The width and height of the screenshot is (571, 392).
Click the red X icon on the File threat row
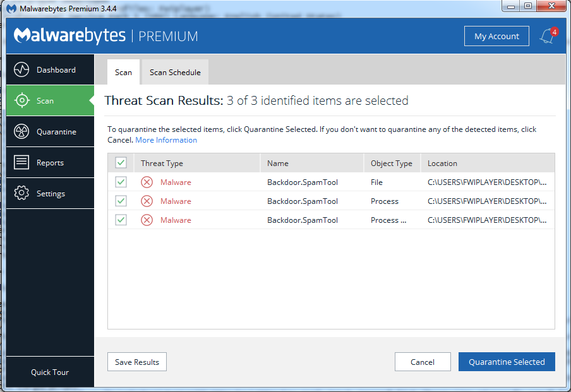147,182
